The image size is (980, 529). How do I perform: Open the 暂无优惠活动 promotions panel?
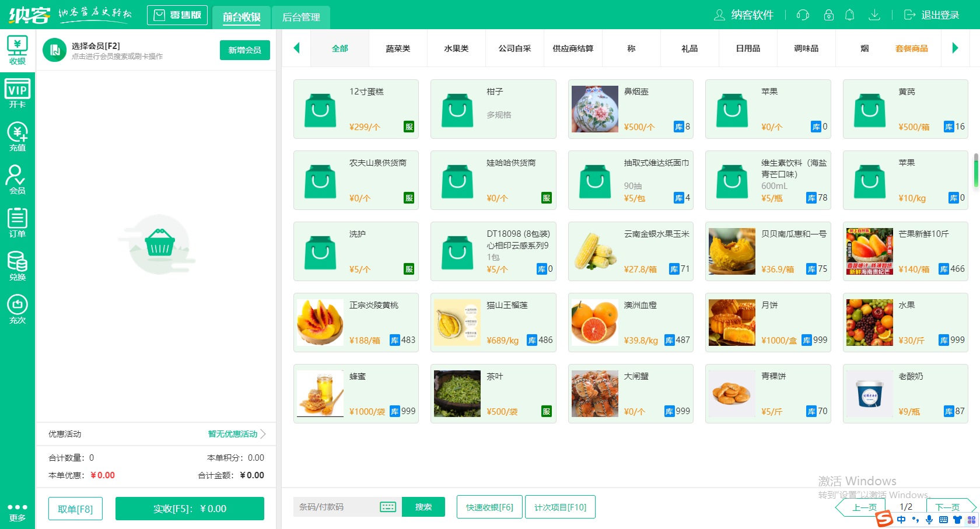click(x=232, y=434)
